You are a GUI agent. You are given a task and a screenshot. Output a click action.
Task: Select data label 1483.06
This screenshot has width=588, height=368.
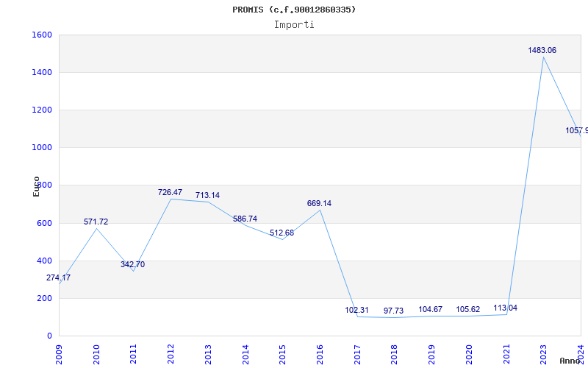click(542, 50)
